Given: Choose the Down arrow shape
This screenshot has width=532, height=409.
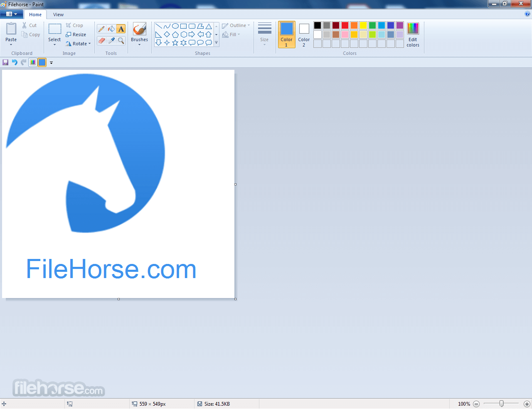Looking at the screenshot, I should coord(158,42).
